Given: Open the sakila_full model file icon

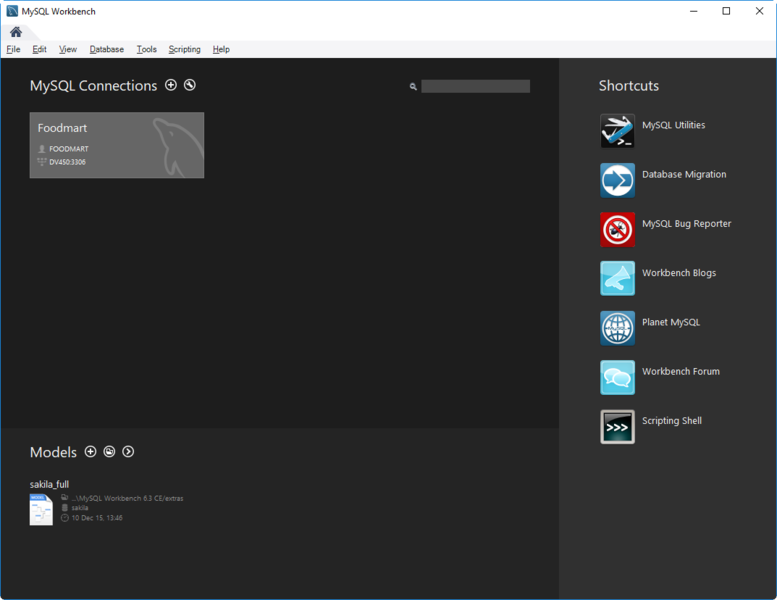Looking at the screenshot, I should pyautogui.click(x=41, y=509).
